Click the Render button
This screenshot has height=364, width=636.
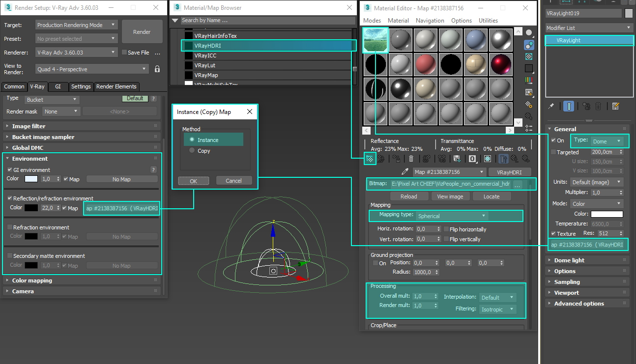click(x=142, y=31)
